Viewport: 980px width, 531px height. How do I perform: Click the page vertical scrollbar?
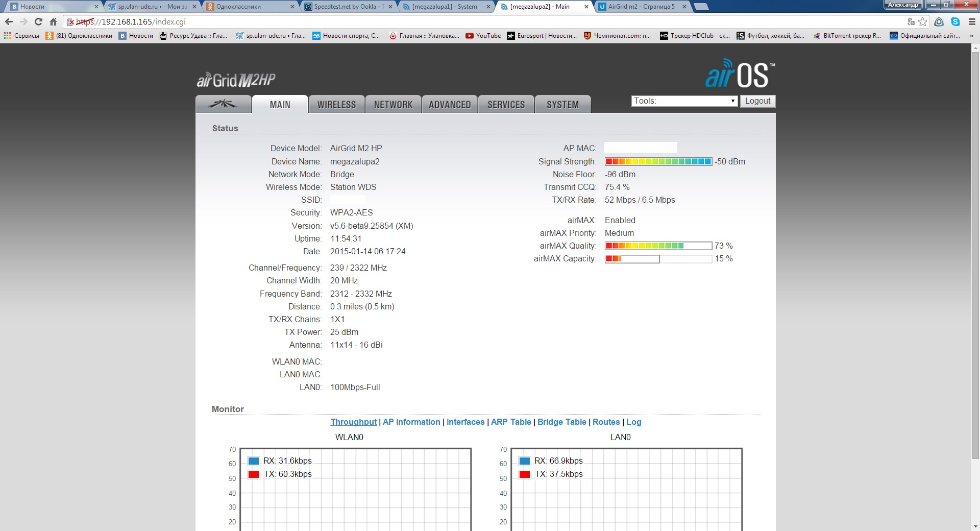[x=975, y=255]
